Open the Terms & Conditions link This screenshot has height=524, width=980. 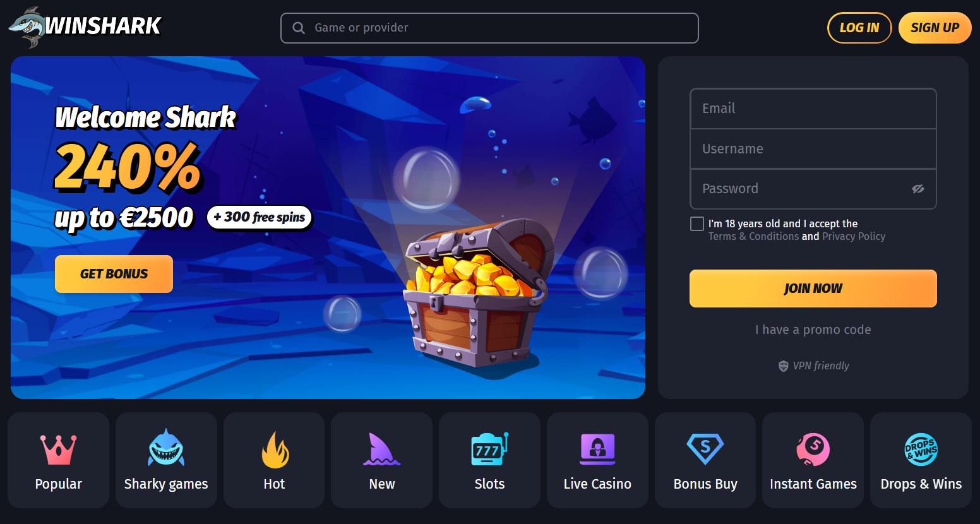[753, 236]
